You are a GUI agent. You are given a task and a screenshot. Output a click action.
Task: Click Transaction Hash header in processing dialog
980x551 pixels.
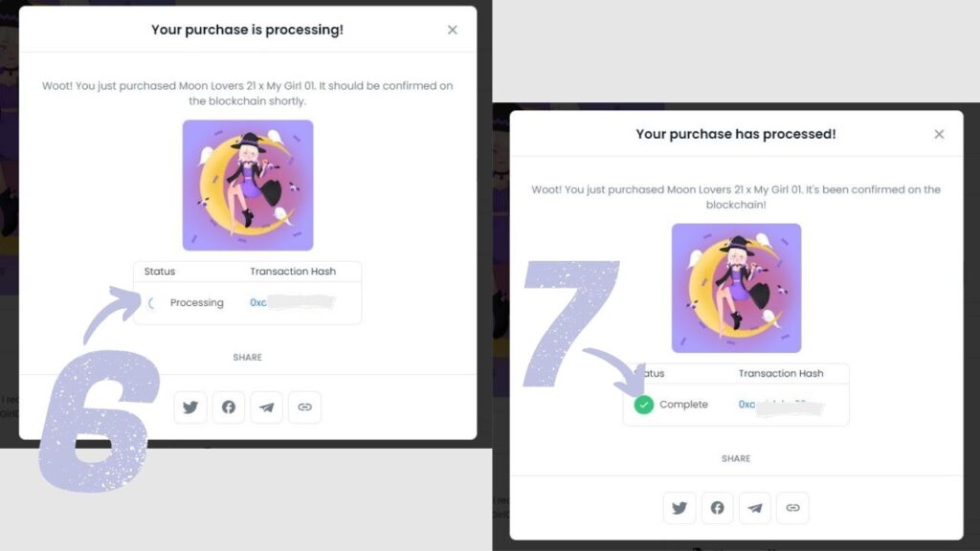(x=293, y=271)
